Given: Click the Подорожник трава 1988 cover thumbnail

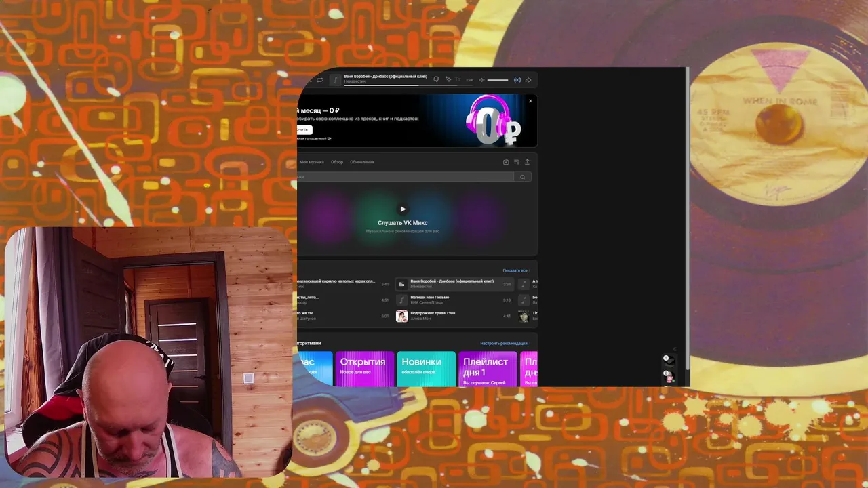Looking at the screenshot, I should pos(401,317).
